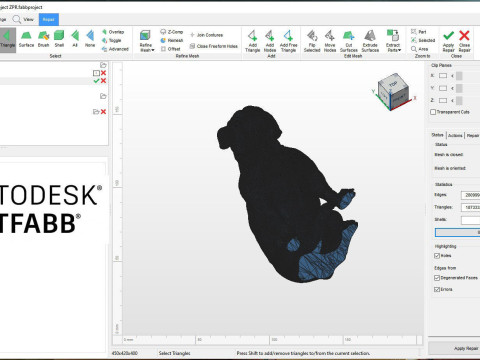Click the Z clip plane slider
The image size is (480, 360).
[x=459, y=100]
